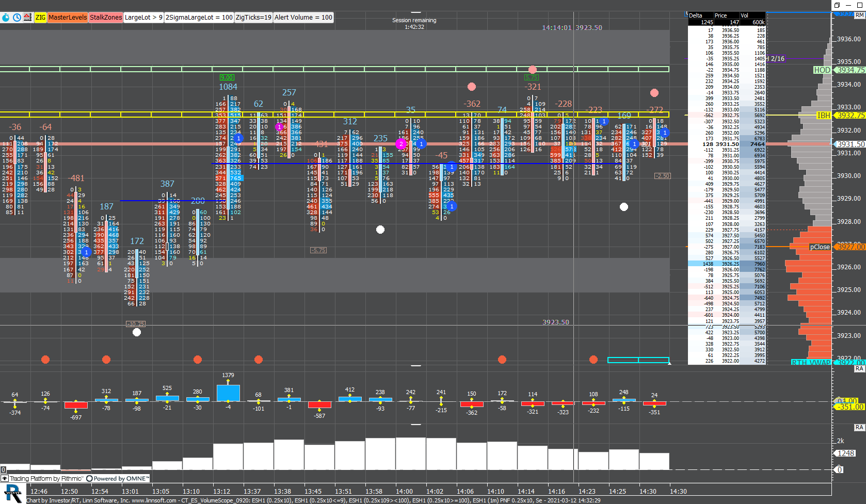866x504 pixels.
Task: Click the RA button beside the delta pane
Action: point(859,369)
